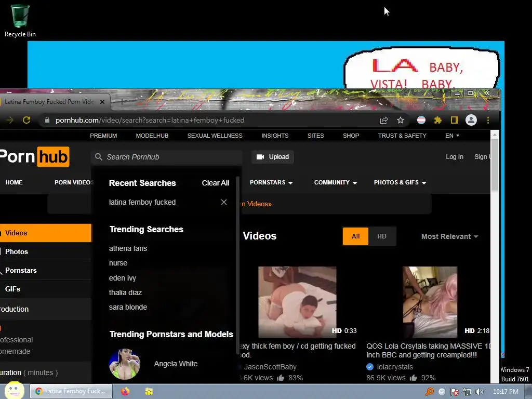Viewport: 532px width, 399px height.
Task: Open the striped flag extension icon
Action: click(x=421, y=120)
